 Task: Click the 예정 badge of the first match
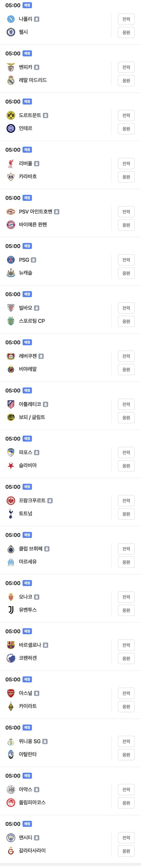point(27,5)
